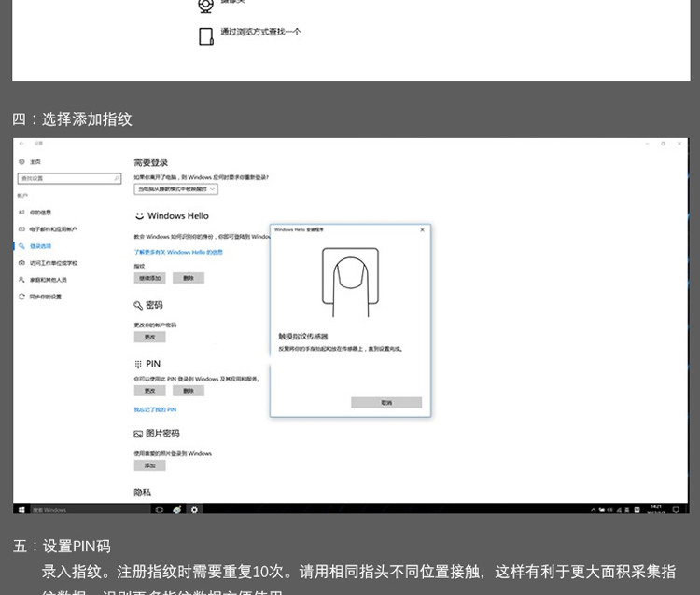The image size is (700, 595).
Task: Select 登录选项 in the sidebar
Action: 40,246
